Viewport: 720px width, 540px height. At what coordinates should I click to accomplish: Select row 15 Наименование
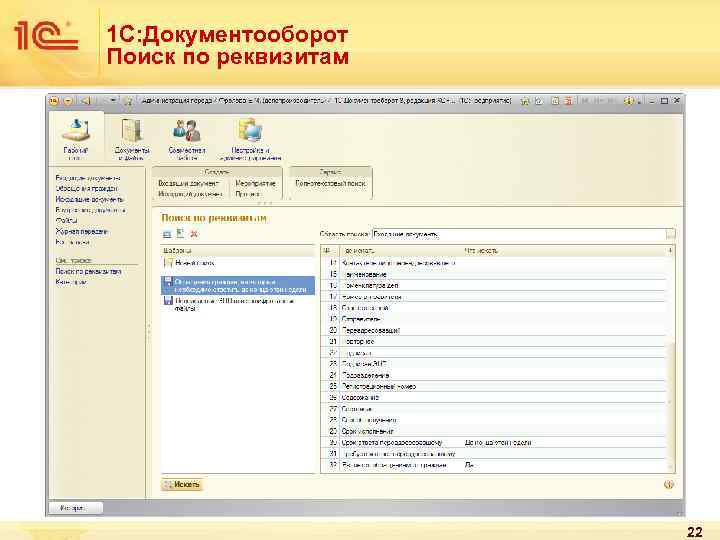495,274
